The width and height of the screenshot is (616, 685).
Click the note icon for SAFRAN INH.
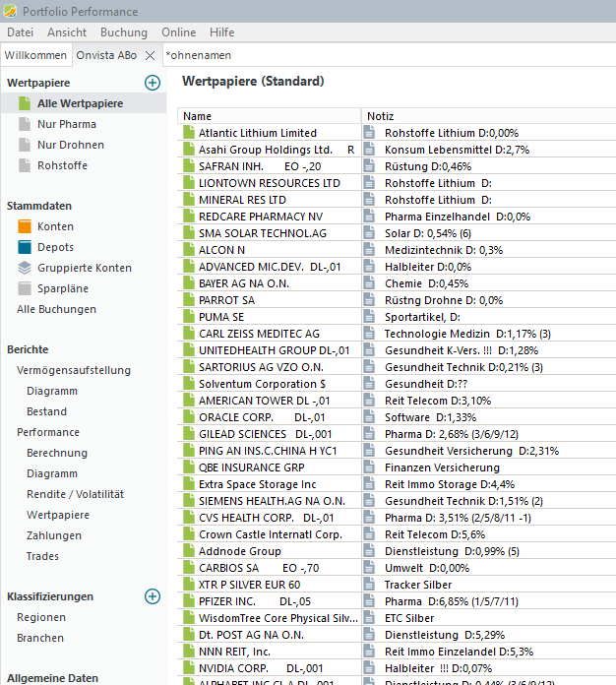(370, 166)
